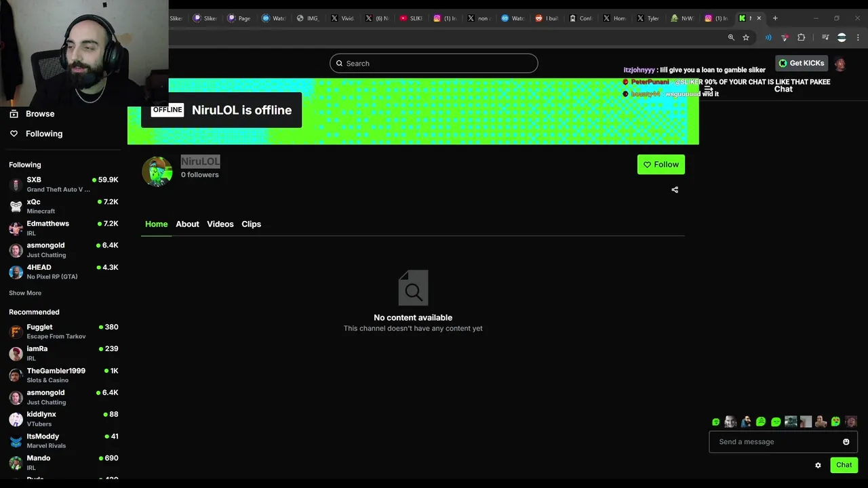Switch to the Videos tab

[x=220, y=224]
